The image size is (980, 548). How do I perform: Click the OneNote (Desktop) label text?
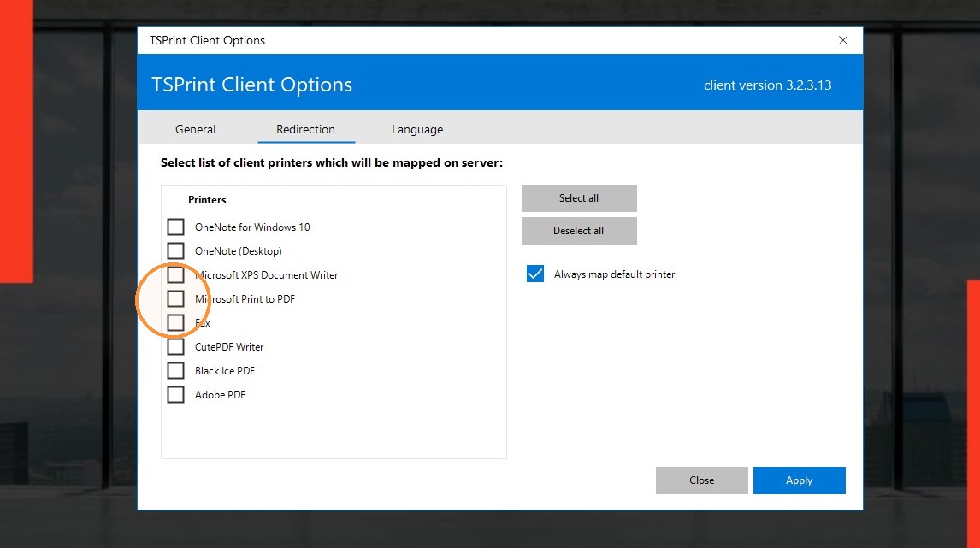[x=238, y=251]
